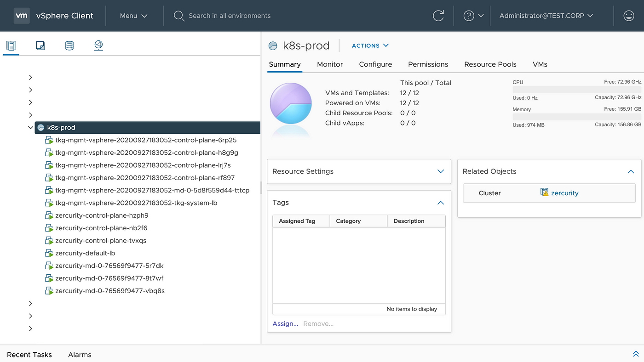Expand the Recent Tasks panel double chevron
The image size is (644, 362).
pyautogui.click(x=636, y=354)
